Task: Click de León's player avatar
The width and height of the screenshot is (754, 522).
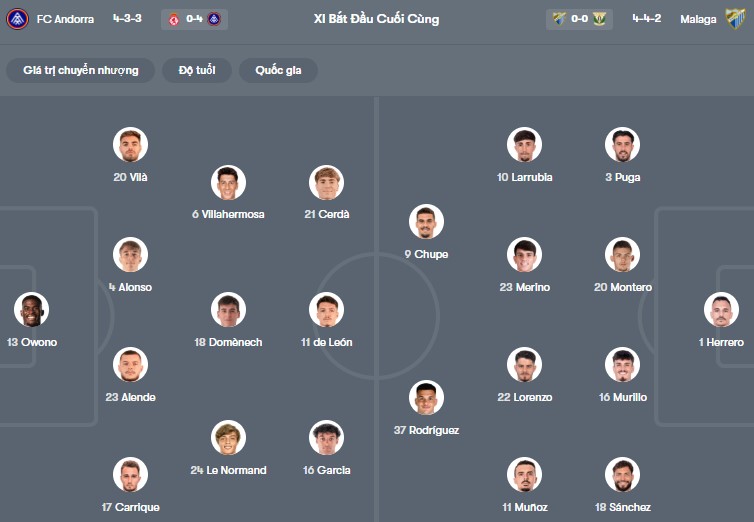Action: pos(326,310)
